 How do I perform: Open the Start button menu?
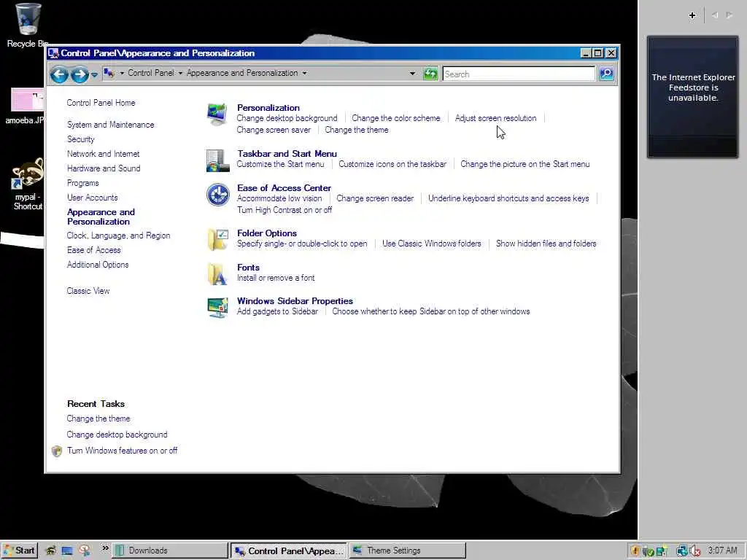tap(19, 551)
